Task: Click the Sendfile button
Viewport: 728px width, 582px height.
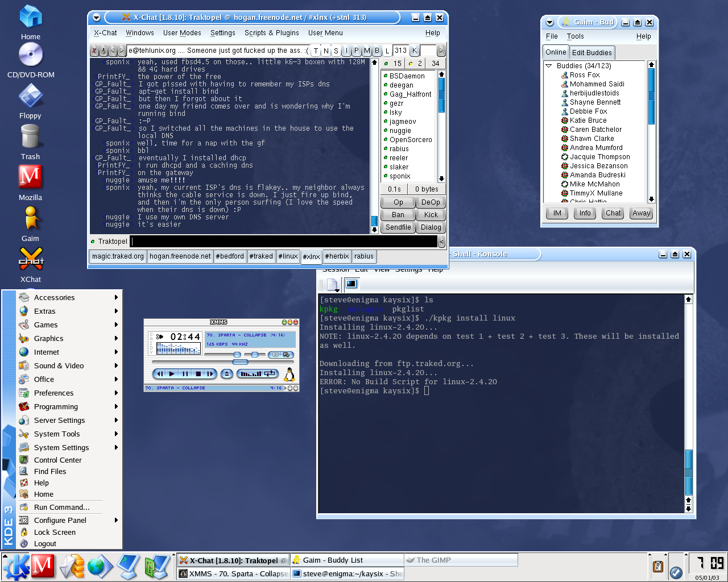Action: point(398,227)
